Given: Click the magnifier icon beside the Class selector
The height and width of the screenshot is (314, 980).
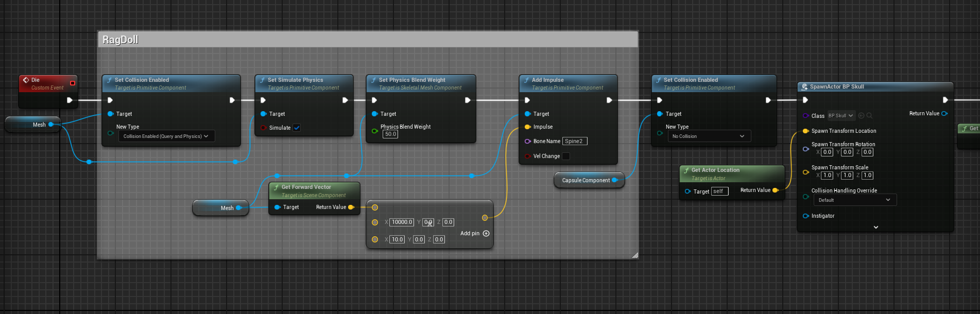Looking at the screenshot, I should (869, 116).
